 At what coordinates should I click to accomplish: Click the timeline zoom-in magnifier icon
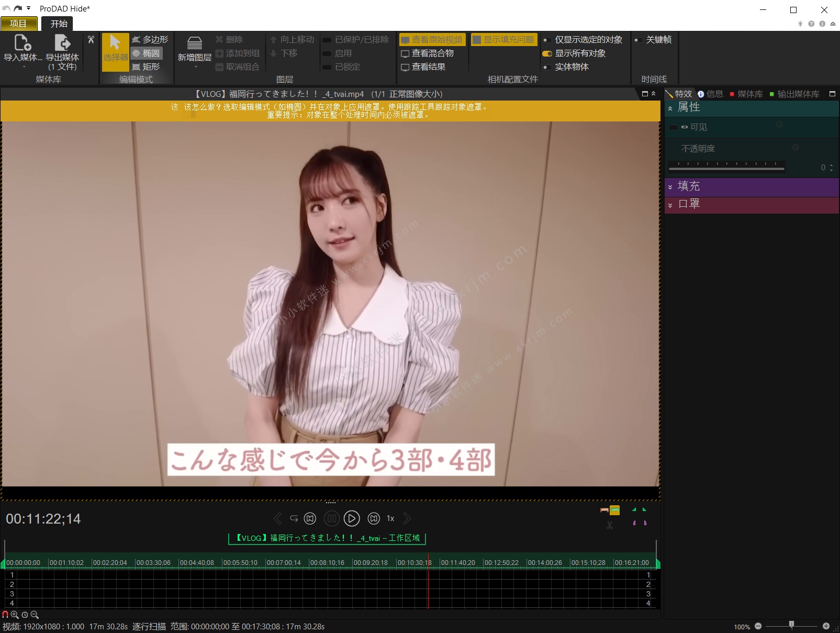pyautogui.click(x=15, y=615)
